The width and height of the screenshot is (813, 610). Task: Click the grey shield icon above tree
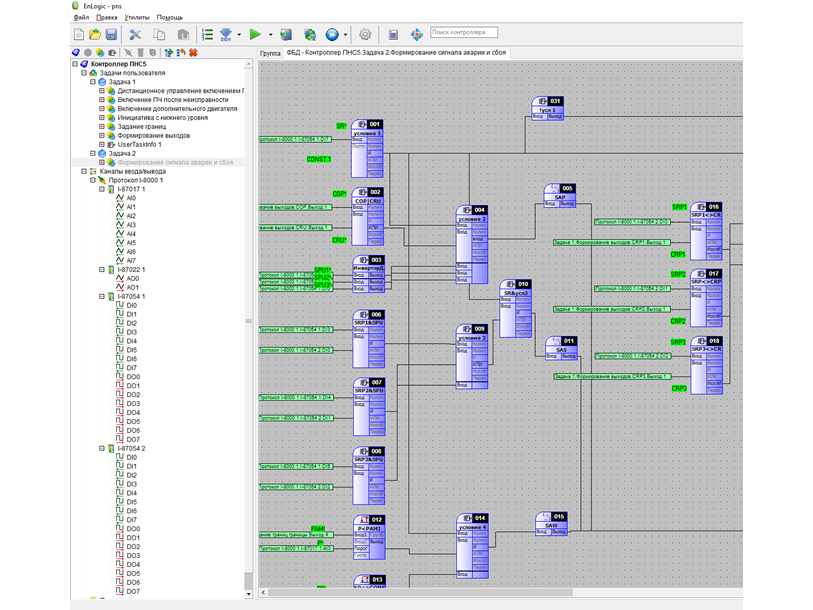tap(152, 52)
